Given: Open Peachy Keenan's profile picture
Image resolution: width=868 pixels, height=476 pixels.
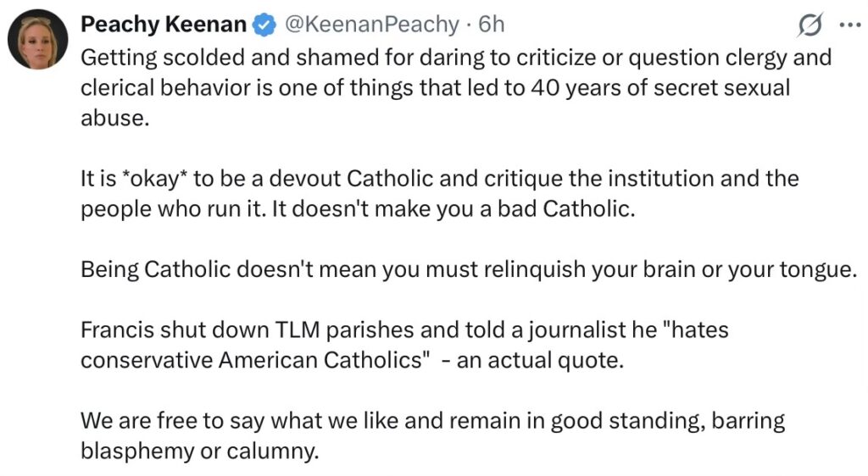Looking at the screenshot, I should tap(37, 39).
